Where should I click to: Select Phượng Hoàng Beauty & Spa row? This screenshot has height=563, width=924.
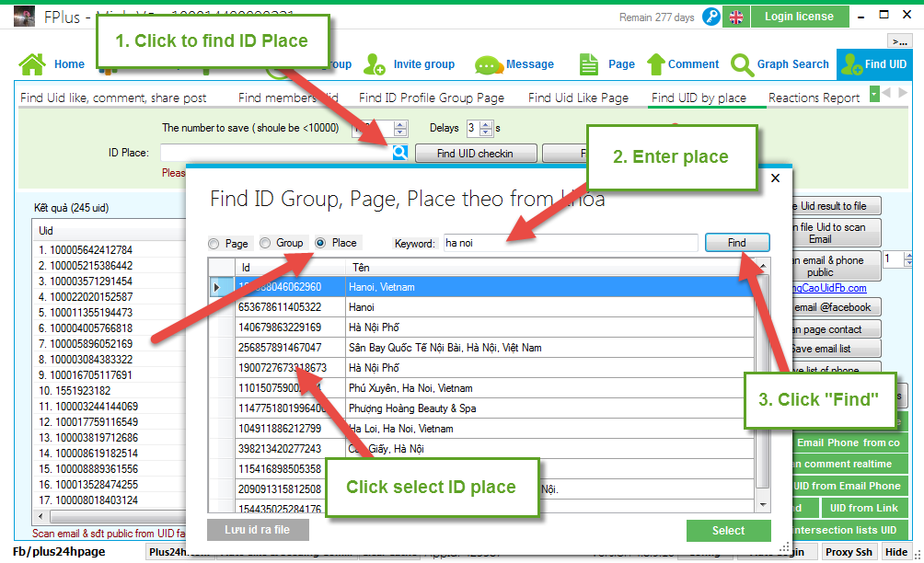482,408
